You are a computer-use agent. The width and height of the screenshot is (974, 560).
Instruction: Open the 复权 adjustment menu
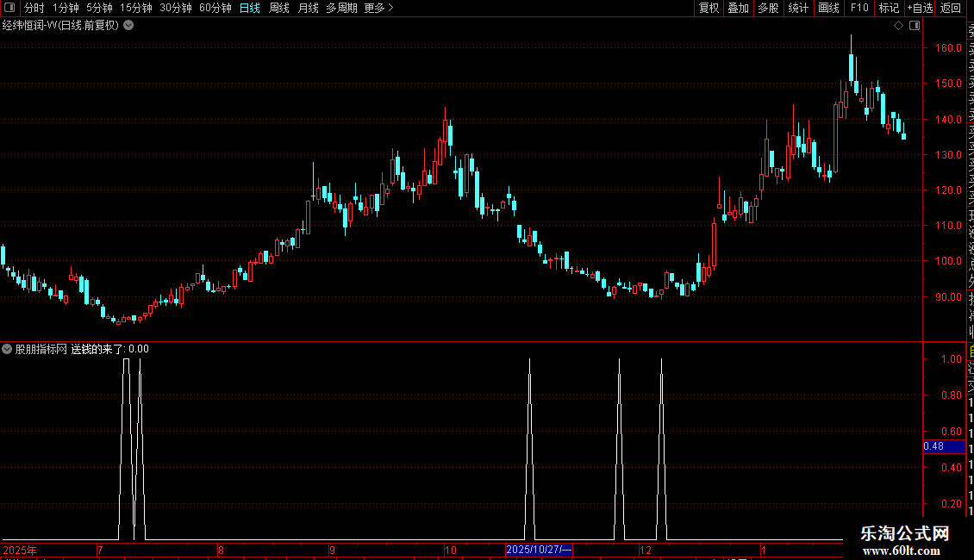709,8
